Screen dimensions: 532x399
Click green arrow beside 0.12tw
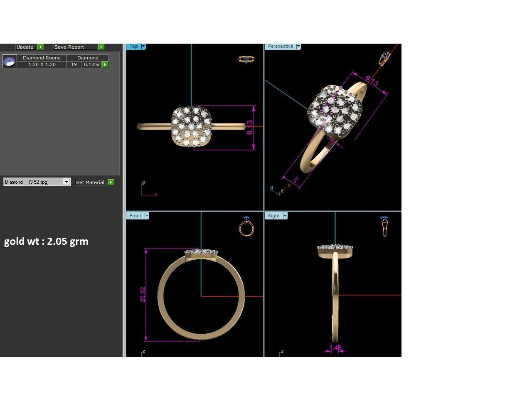(106, 64)
